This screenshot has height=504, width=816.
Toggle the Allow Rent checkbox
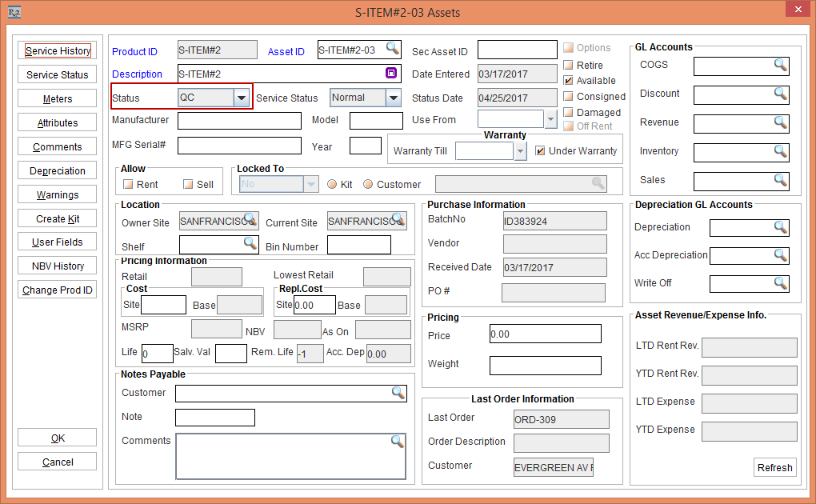[x=127, y=184]
